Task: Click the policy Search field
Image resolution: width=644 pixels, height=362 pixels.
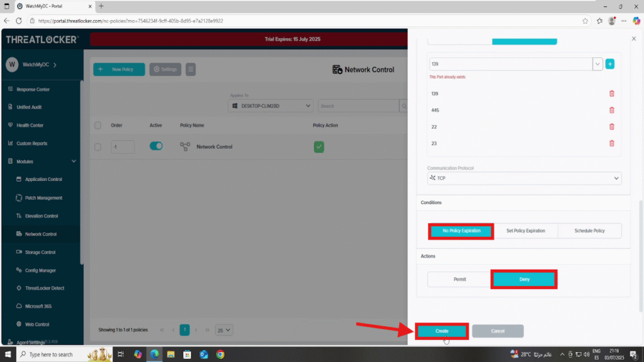Action: pyautogui.click(x=358, y=106)
